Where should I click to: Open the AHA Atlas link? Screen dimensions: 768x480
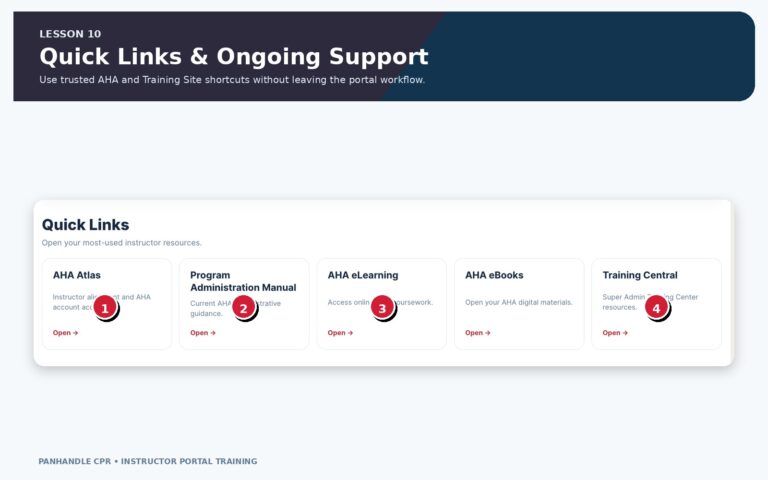coord(65,333)
